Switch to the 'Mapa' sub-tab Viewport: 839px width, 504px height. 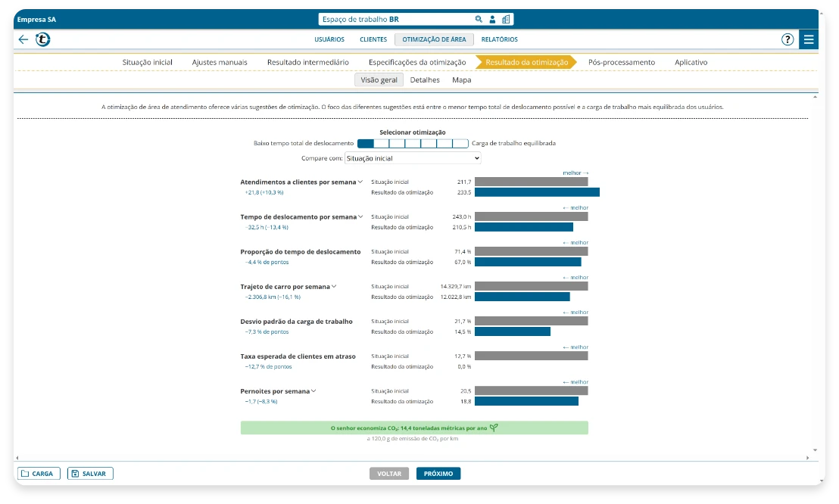pos(461,79)
